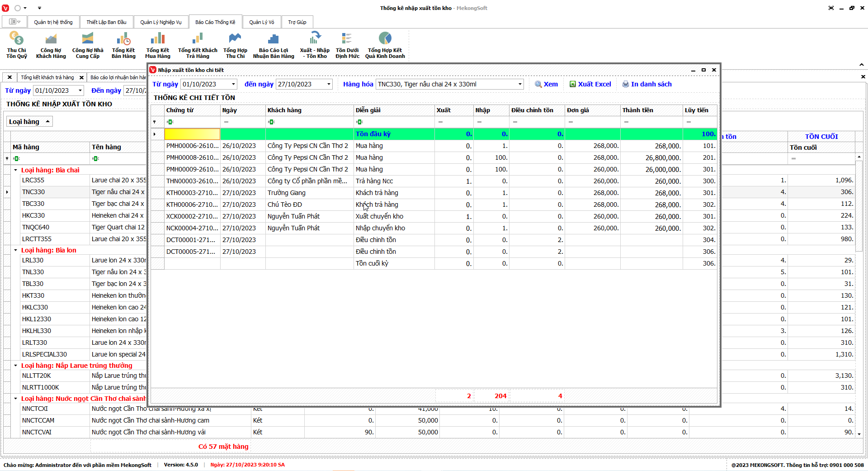Open the dialog's Từ ngày date dropdown
This screenshot has width=868, height=471.
point(233,84)
